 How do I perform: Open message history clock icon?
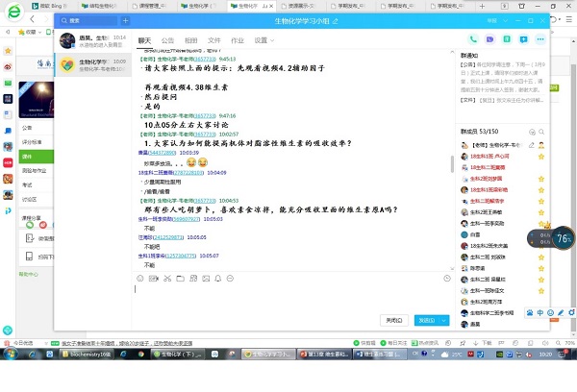pyautogui.click(x=447, y=279)
